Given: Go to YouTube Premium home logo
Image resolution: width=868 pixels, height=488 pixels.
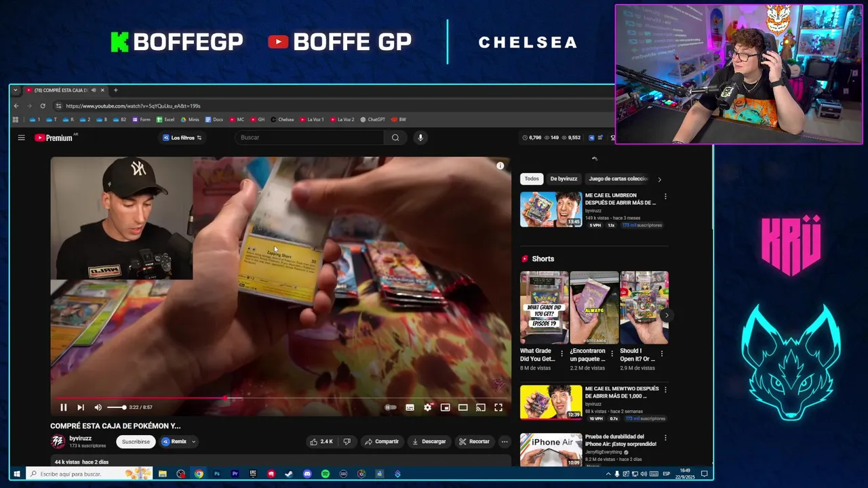Looking at the screenshot, I should 54,138.
